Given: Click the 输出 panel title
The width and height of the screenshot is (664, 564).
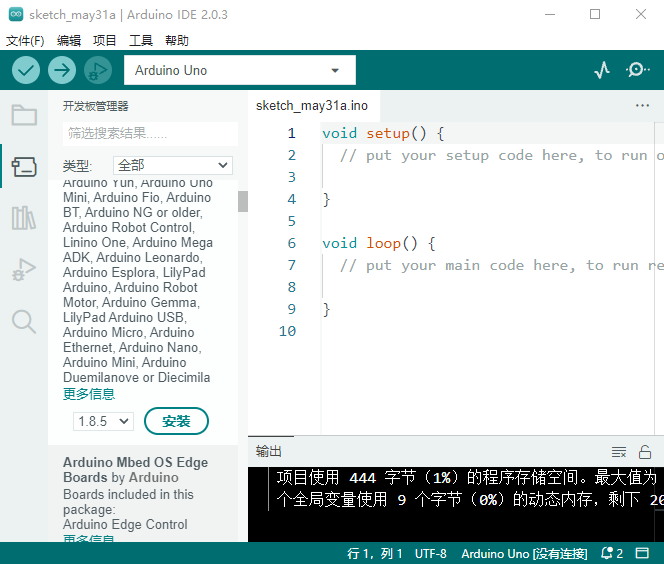Looking at the screenshot, I should 268,451.
